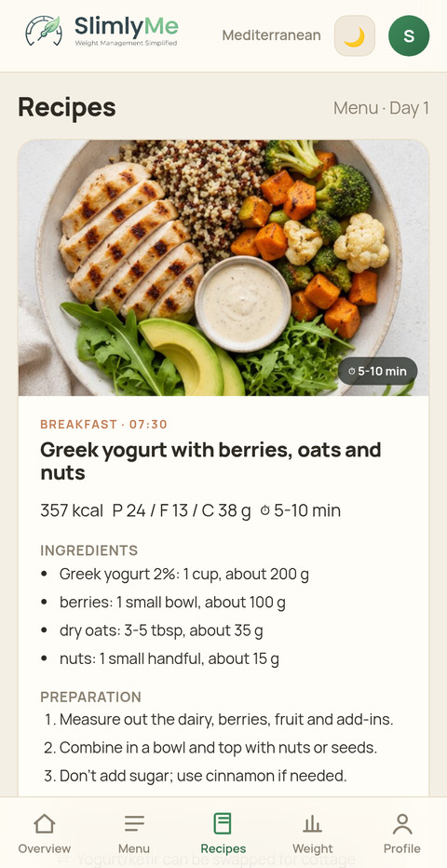The width and height of the screenshot is (447, 868).
Task: Click the Recipes page heading
Action: pyautogui.click(x=67, y=107)
